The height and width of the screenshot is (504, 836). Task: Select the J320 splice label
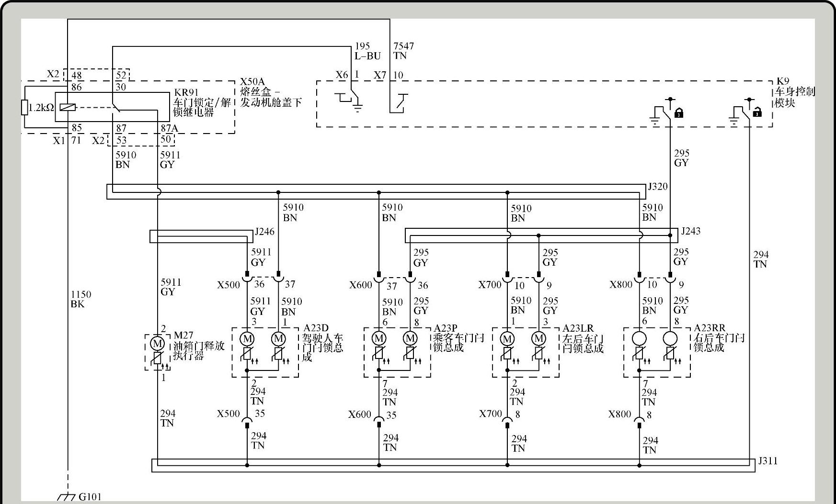(x=657, y=187)
